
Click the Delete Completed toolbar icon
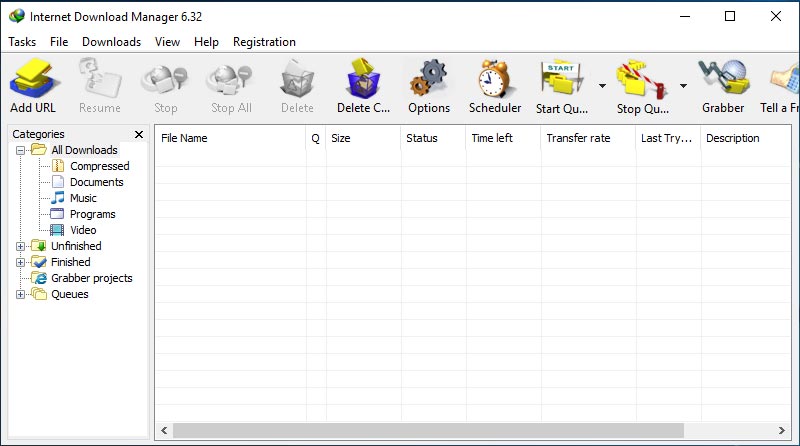tap(363, 86)
